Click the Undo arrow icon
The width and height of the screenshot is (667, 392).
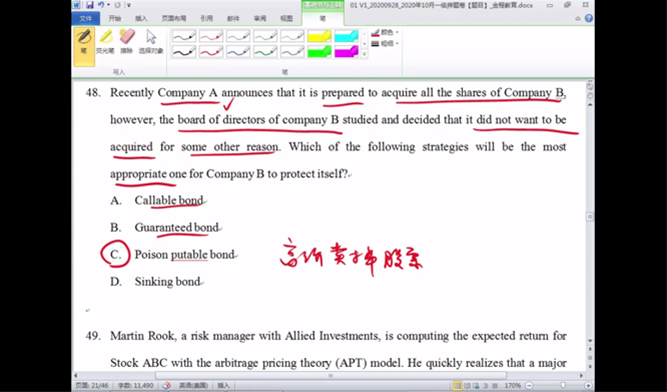(101, 5)
